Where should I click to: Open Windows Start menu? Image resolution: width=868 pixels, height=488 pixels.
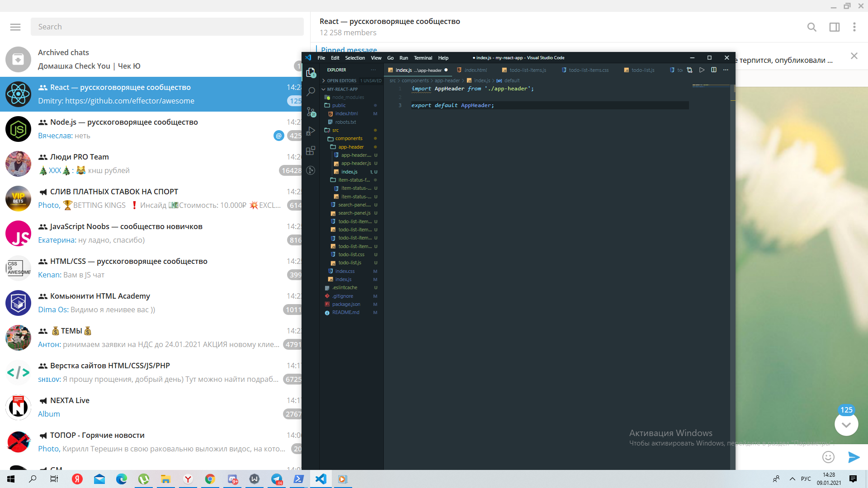pos(11,479)
